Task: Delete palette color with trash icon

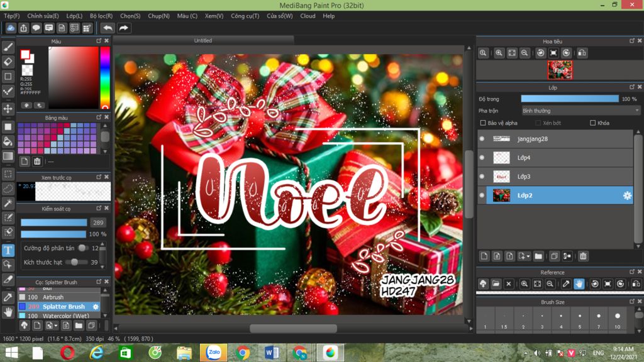Action: tap(37, 162)
